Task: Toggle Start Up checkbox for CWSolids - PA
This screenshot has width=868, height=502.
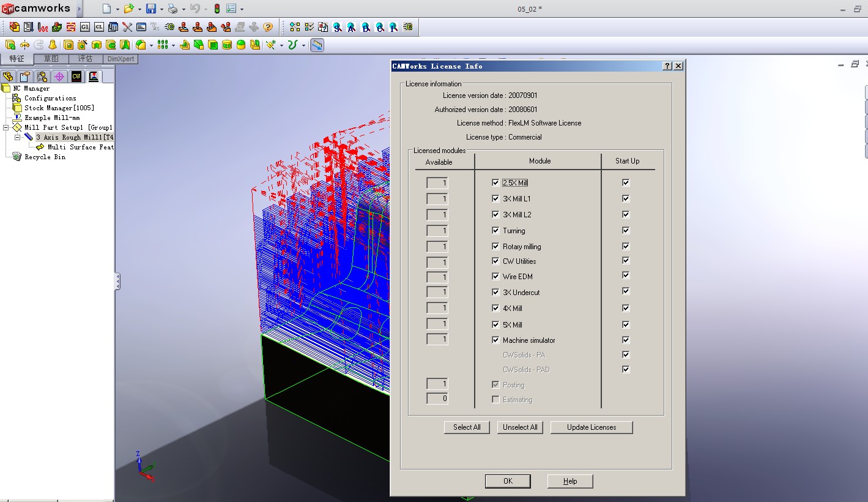Action: click(x=626, y=354)
